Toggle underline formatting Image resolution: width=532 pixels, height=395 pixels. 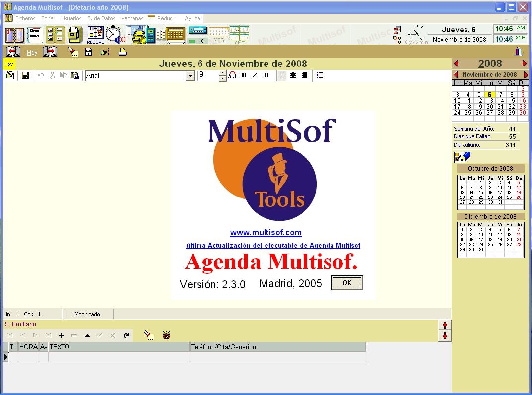pos(266,75)
